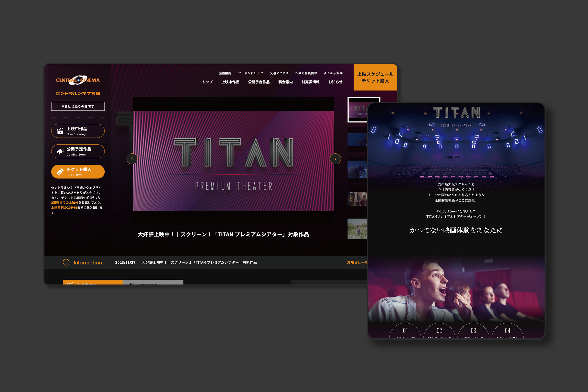Click the Dolby Atmos®を導入して text
This screenshot has height=392, width=588.
(x=456, y=211)
